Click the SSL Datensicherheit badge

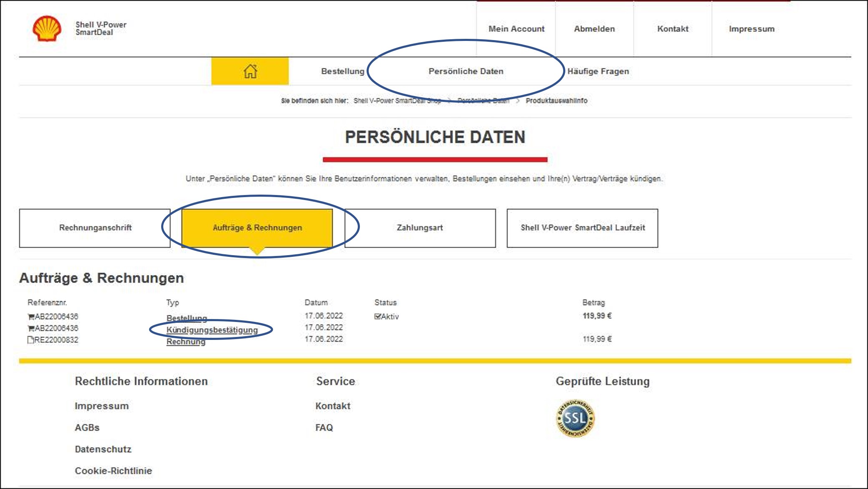pos(575,418)
